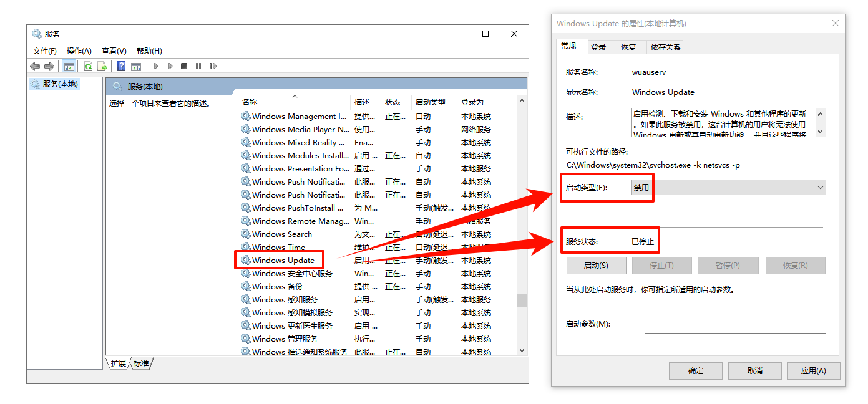Open the 启动类型 dropdown showing 禁用
Screen dimensions: 868x404
coord(728,187)
